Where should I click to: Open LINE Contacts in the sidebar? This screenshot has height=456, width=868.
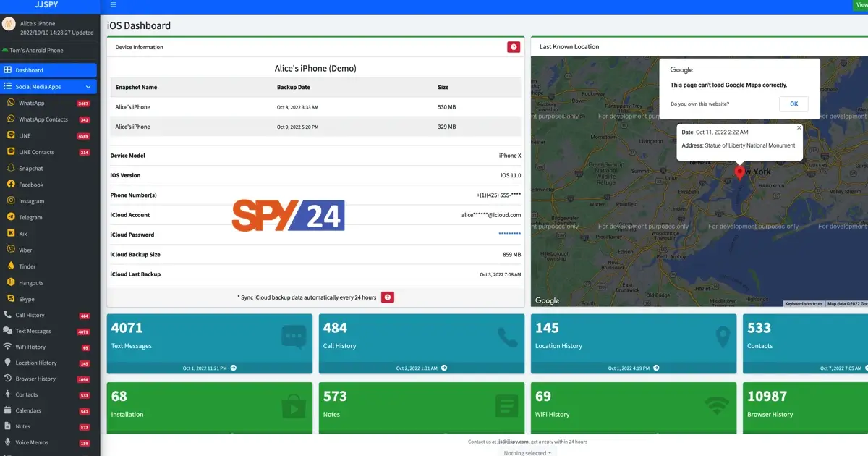coord(49,152)
